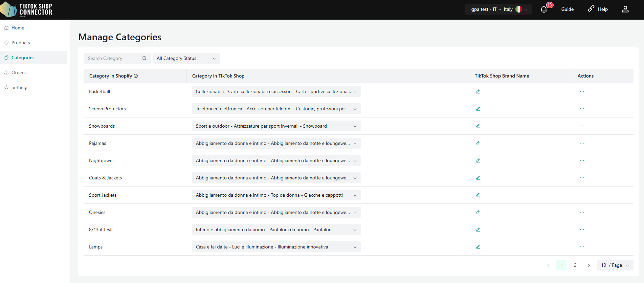Screen dimensions: 644x283
Task: Click the Onesies category name
Action: [x=97, y=212]
